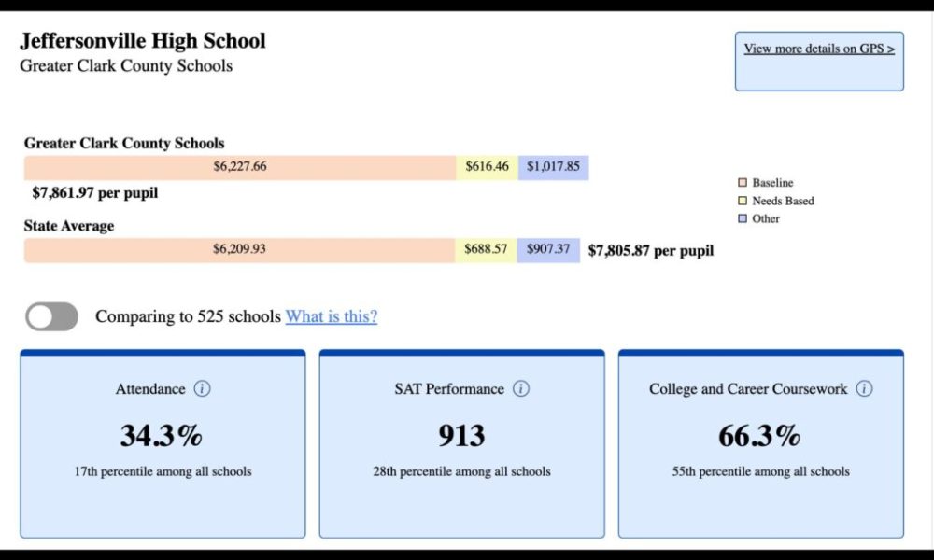Click the Greater Clark County Schools subtitle under the heading

tap(126, 65)
